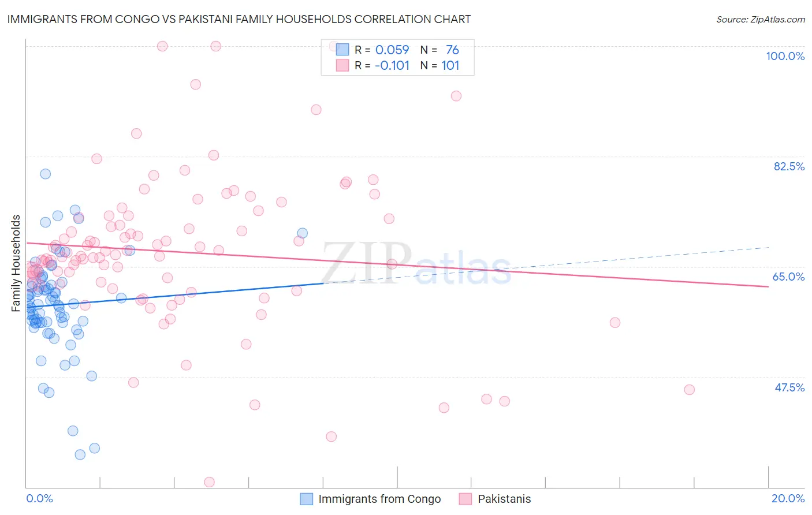This screenshot has height=515, width=812.
Task: Click the pink R = -0.101 stats swatch
Action: point(342,65)
